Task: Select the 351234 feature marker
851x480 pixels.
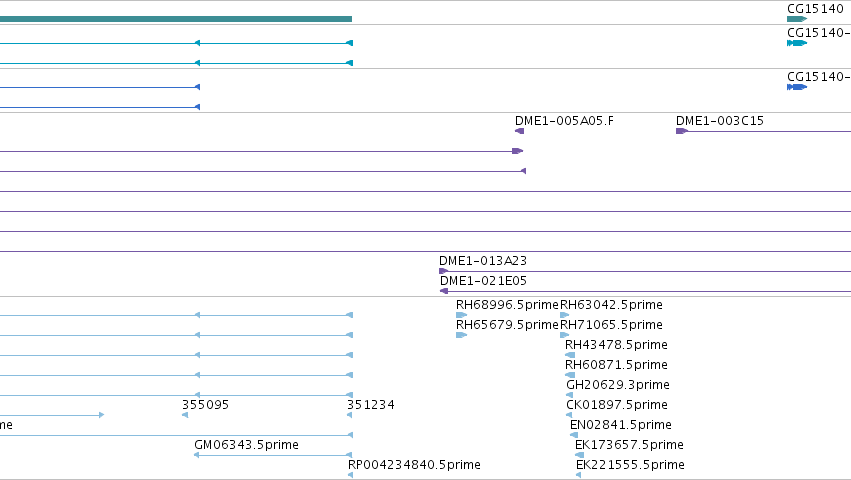Action: (350, 415)
